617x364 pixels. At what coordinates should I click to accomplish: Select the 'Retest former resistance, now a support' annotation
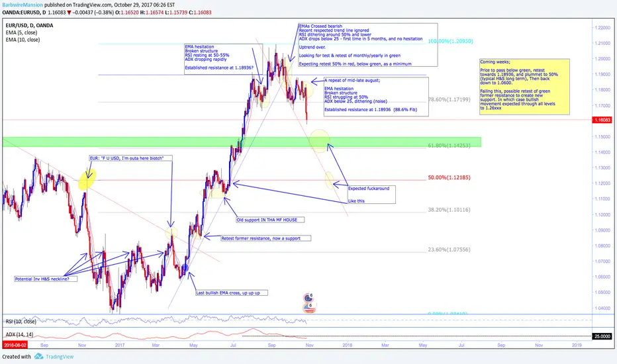[265, 238]
